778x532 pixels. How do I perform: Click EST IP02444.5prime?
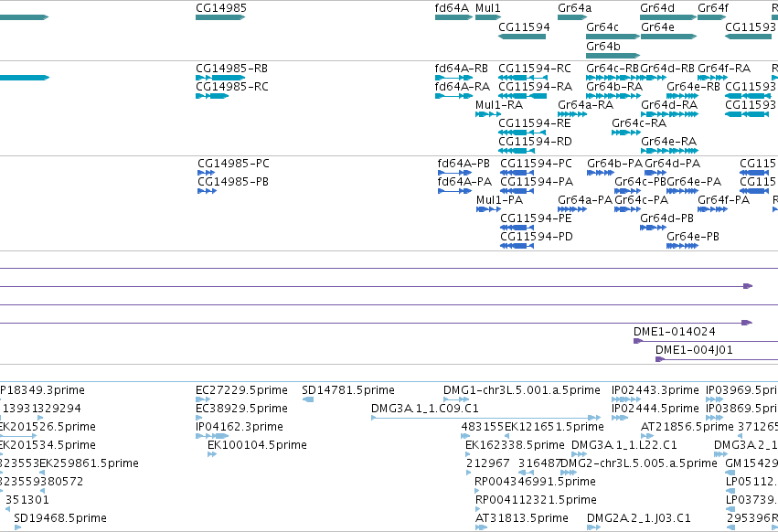pyautogui.click(x=655, y=409)
